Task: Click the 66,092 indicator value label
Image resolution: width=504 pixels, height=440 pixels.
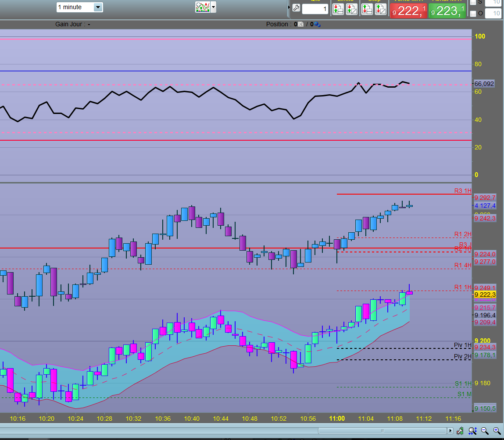Action: click(x=484, y=84)
